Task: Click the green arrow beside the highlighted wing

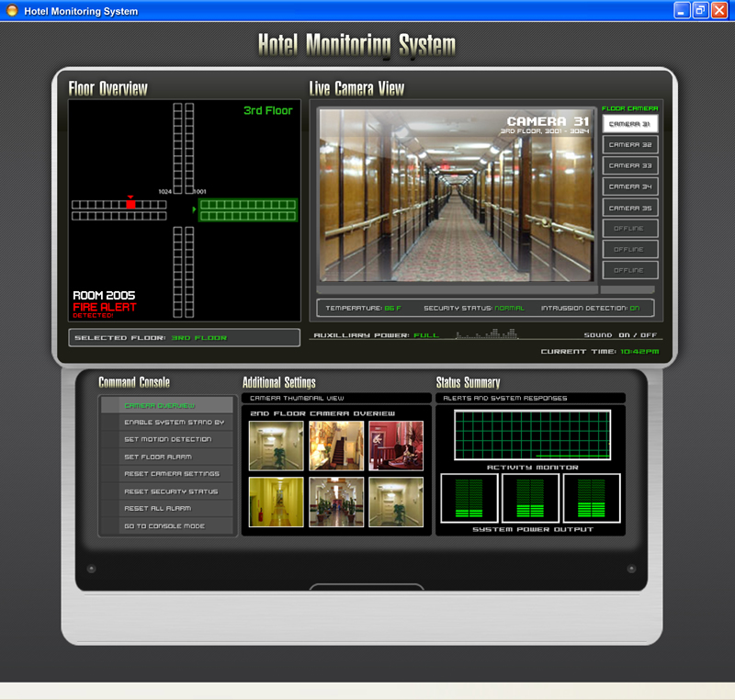Action: pos(194,209)
